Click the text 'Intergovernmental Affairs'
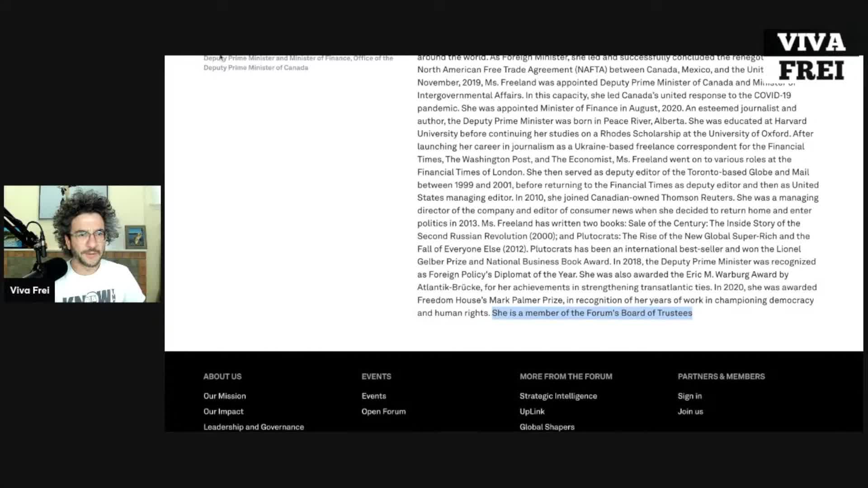This screenshot has height=488, width=868. pos(469,95)
